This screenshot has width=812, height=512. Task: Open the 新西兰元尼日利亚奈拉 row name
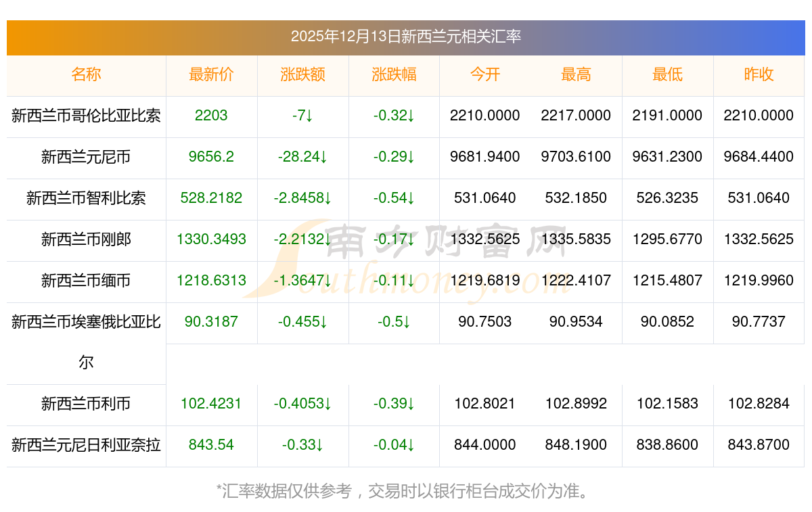coord(86,445)
